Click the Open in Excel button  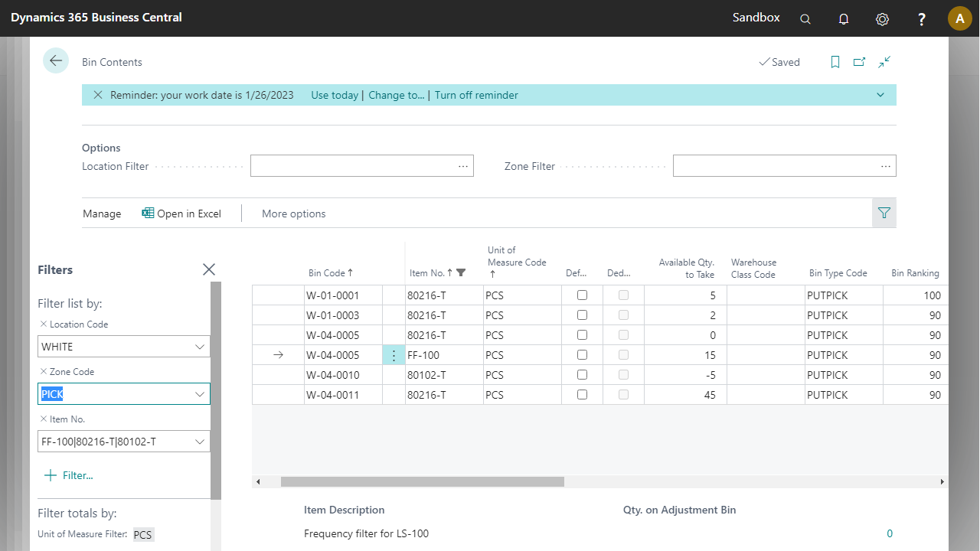coord(181,214)
